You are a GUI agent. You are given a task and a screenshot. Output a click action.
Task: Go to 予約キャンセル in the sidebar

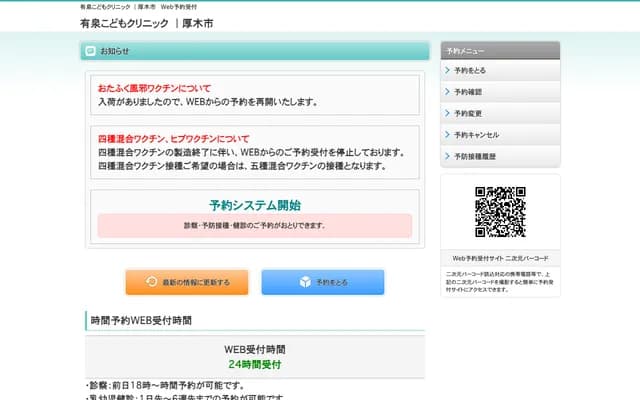coord(476,134)
